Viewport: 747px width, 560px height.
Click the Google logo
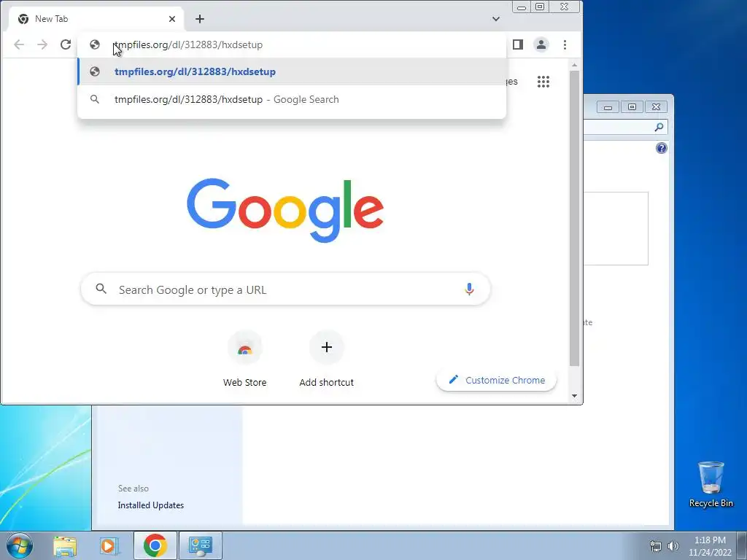(285, 210)
